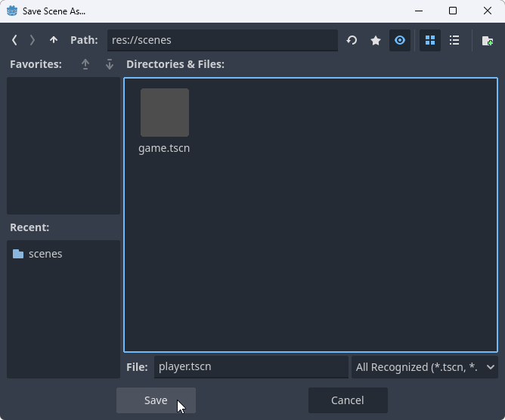
Task: Switch to list view mode
Action: pyautogui.click(x=454, y=40)
